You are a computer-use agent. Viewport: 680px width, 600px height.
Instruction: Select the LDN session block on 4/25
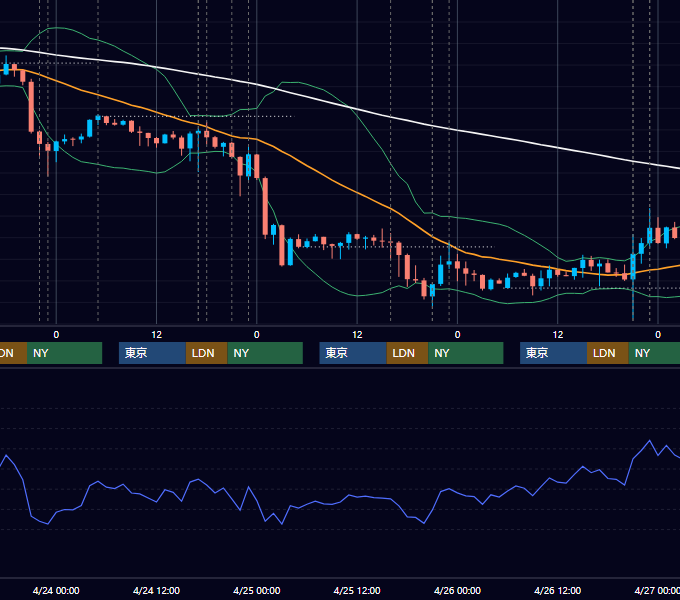[x=407, y=353]
